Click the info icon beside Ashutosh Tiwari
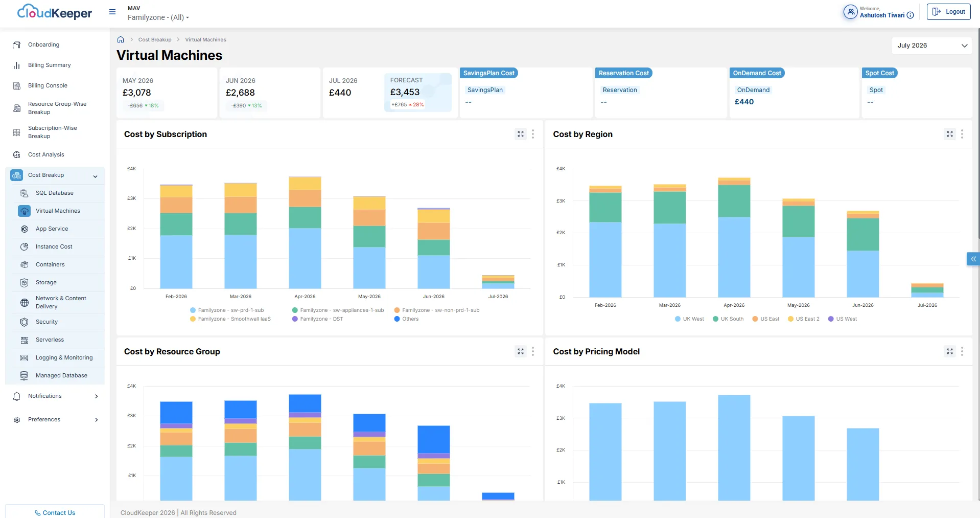Viewport: 980px width, 518px height. point(910,15)
